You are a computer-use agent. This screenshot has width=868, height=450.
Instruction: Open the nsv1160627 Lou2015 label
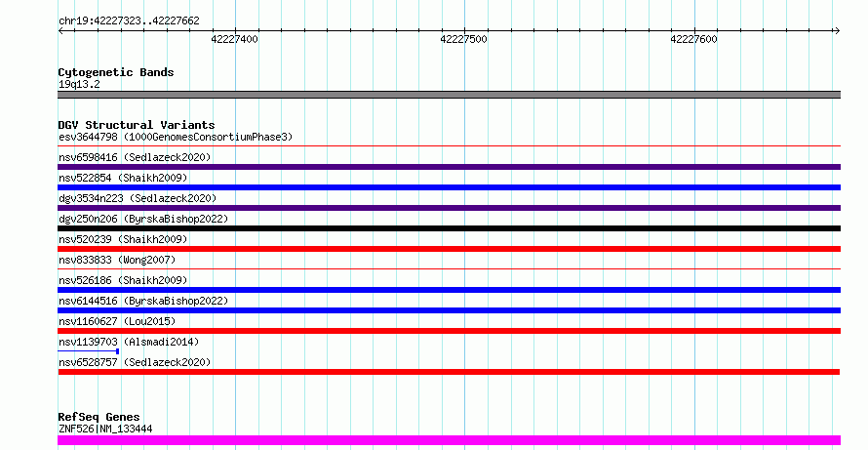pos(117,321)
